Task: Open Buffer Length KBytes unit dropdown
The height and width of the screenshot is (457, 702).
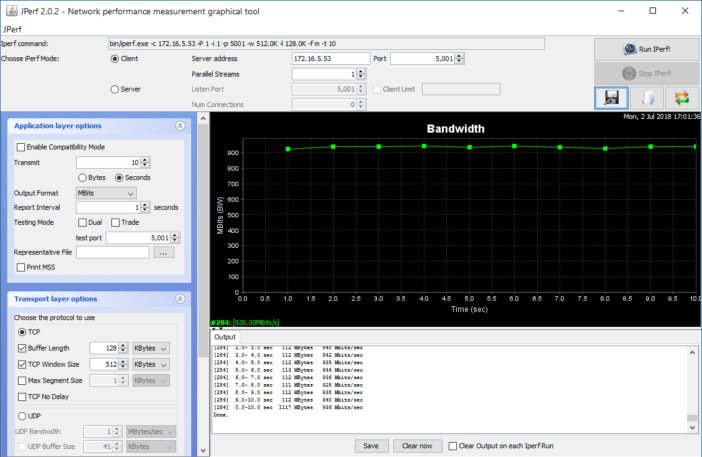Action: point(151,348)
